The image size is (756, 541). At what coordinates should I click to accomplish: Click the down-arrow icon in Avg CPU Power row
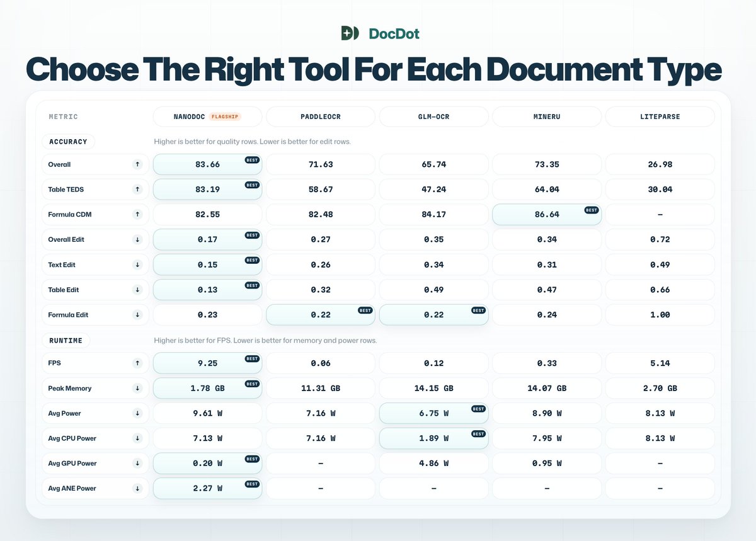(x=137, y=438)
